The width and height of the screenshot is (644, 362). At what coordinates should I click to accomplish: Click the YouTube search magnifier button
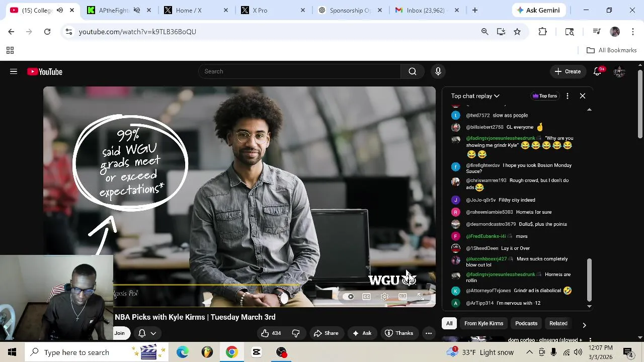(413, 71)
